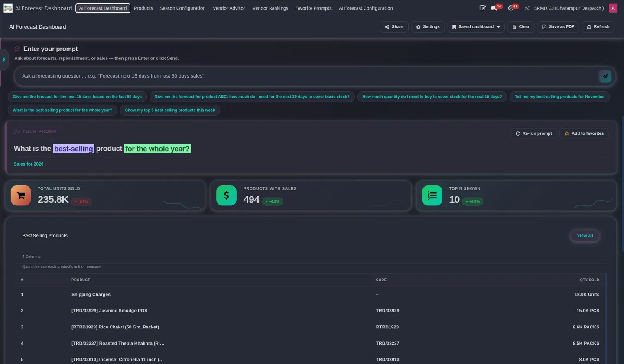The width and height of the screenshot is (624, 364).
Task: Click code cell RTRD1923
Action: pos(387,327)
